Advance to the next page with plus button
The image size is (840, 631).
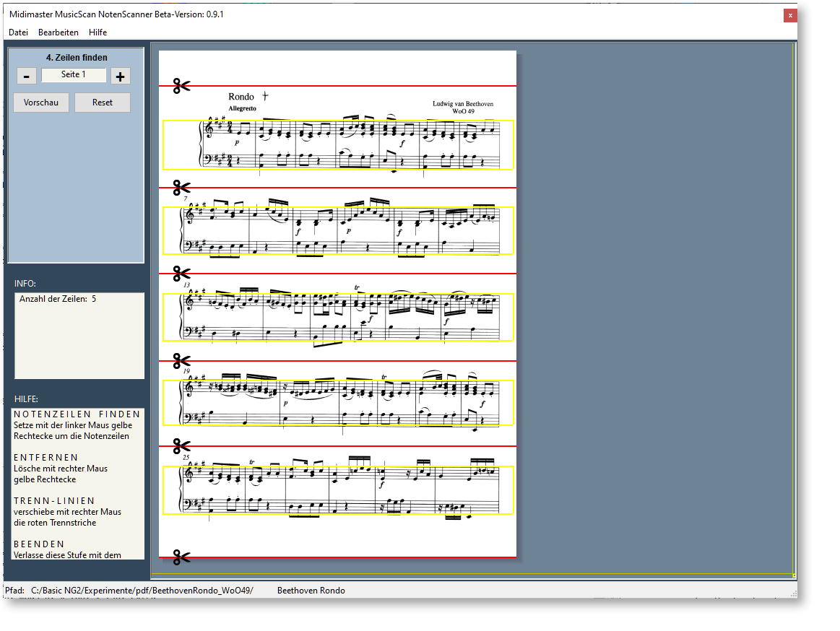point(121,76)
